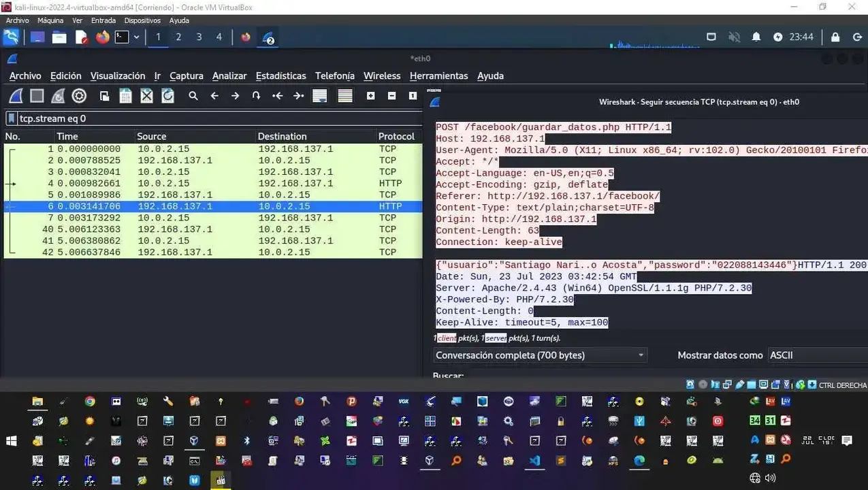Open Microsoft Edge from Windows taskbar
868x490 pixels.
pos(640,461)
